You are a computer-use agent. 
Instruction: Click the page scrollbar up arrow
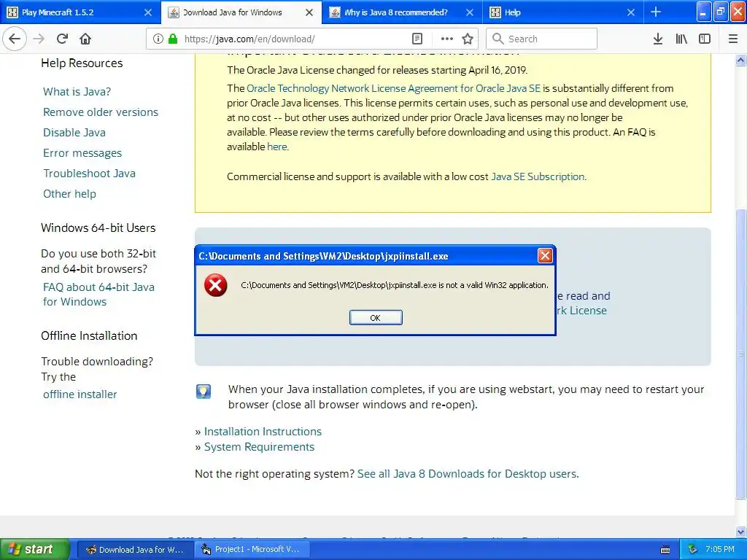click(741, 61)
